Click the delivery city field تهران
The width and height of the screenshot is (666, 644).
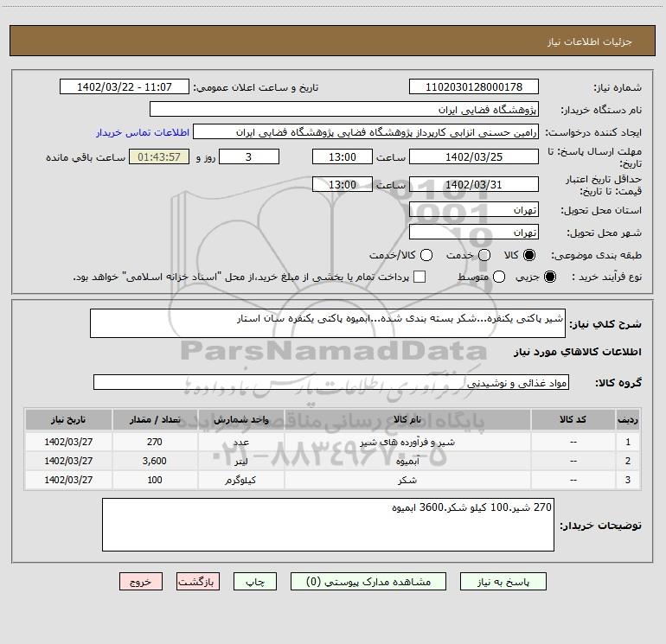click(474, 232)
